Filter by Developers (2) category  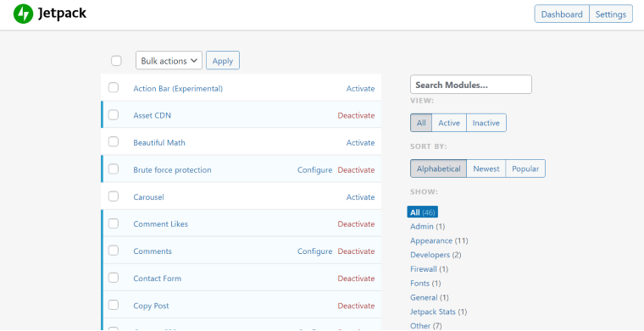[x=436, y=255]
